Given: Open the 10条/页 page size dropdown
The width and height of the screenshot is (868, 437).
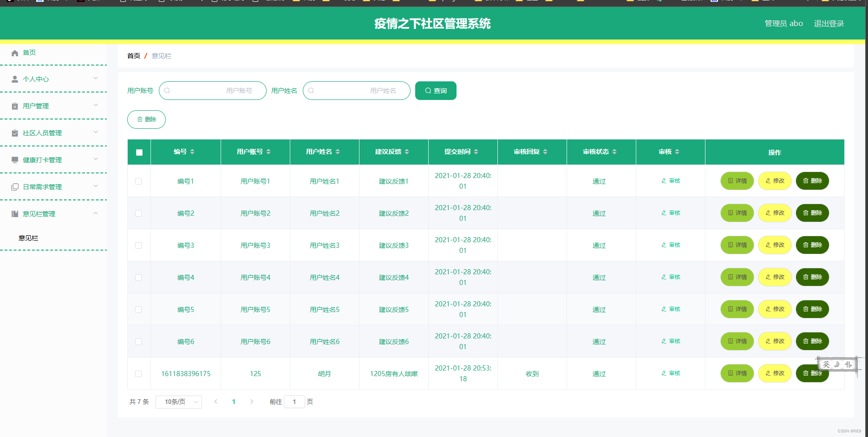Looking at the screenshot, I should (x=179, y=402).
